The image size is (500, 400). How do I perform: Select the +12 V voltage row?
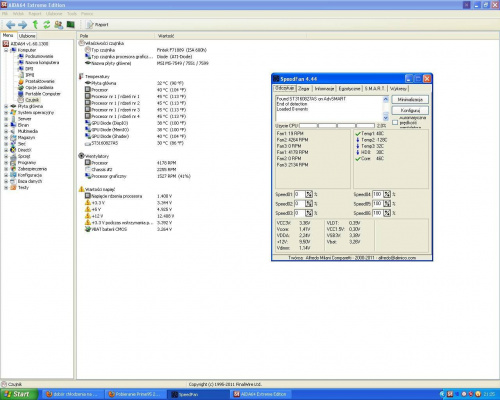(129, 216)
